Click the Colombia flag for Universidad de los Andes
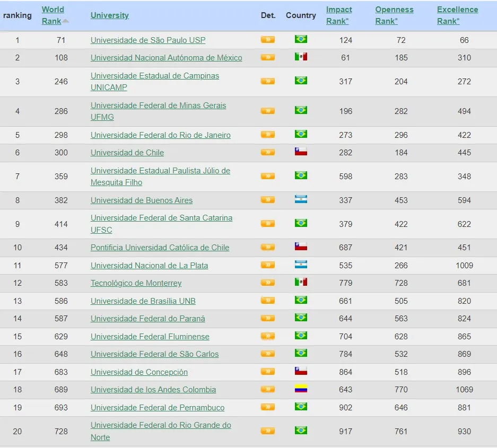 pos(301,389)
